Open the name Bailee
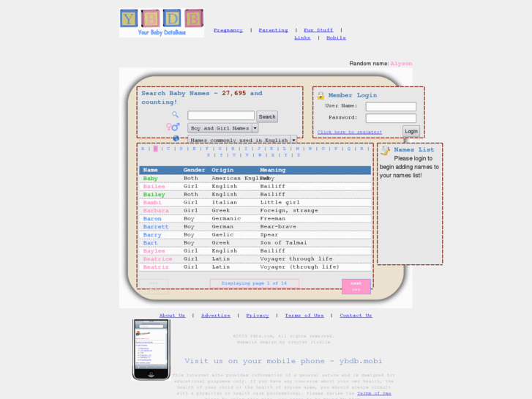 coord(154,187)
